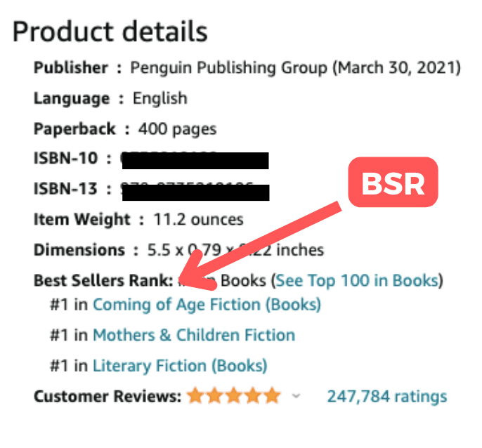The height and width of the screenshot is (448, 482).
Task: View the 247,784 ratings link
Action: coord(387,396)
